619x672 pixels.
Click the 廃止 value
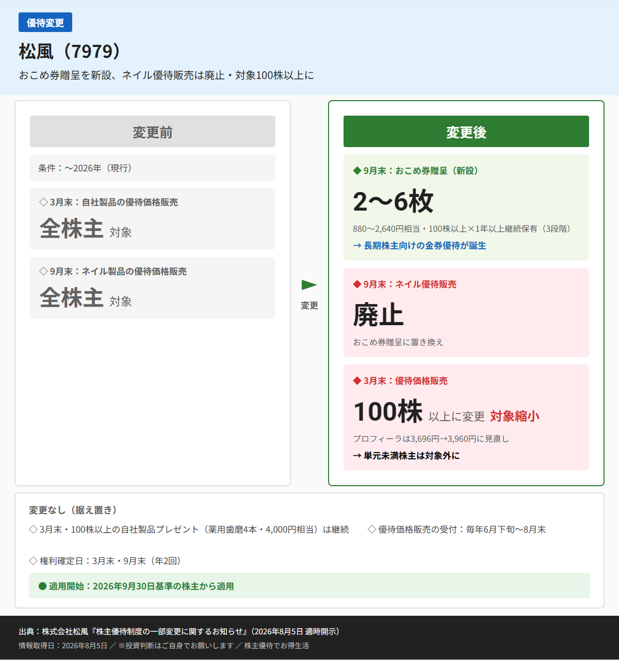(378, 315)
